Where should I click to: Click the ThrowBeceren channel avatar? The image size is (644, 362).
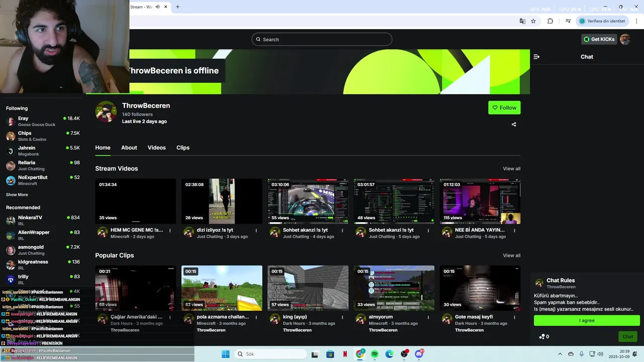click(106, 112)
